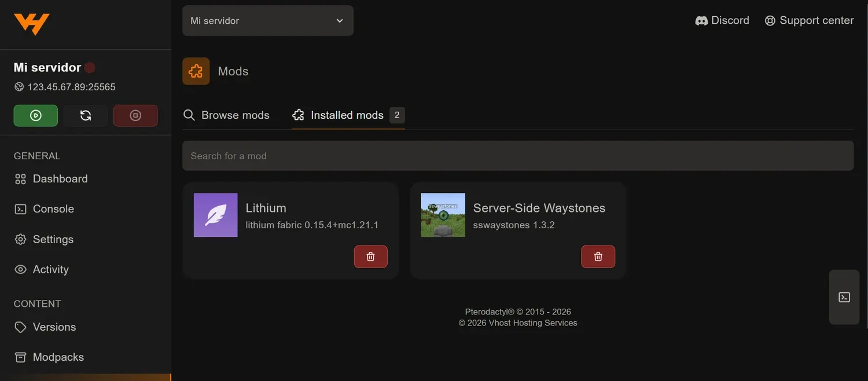Open the Versions page

pos(45,327)
